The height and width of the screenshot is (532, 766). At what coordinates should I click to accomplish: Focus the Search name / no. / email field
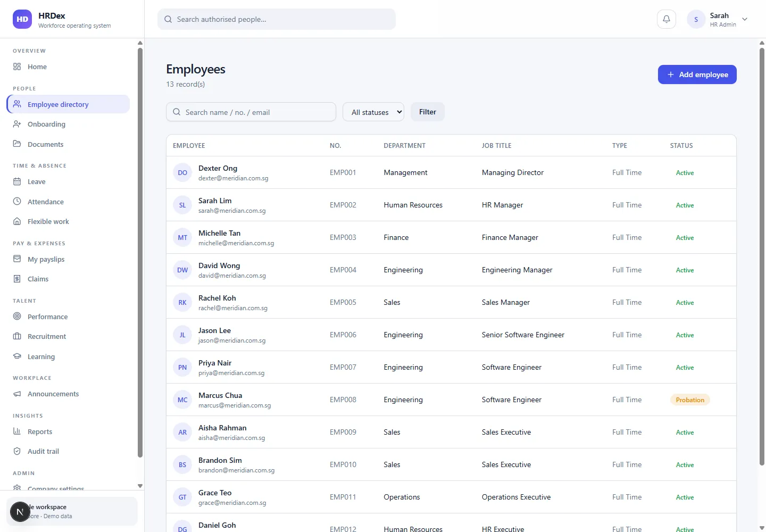coord(251,112)
